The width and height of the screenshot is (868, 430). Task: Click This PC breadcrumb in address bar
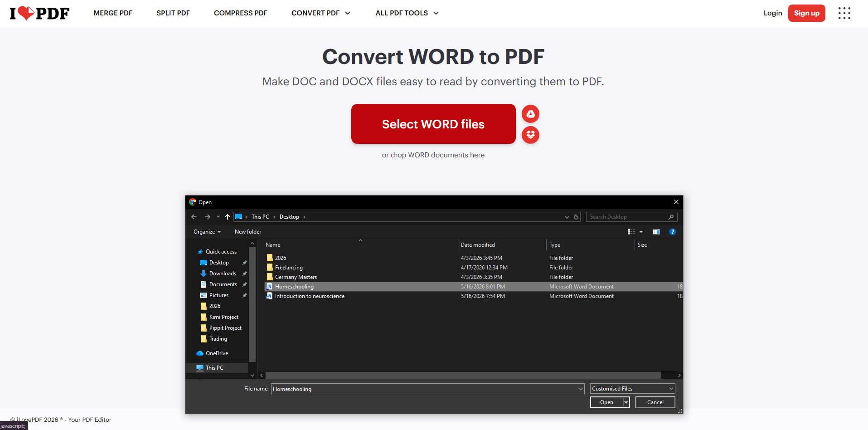260,217
